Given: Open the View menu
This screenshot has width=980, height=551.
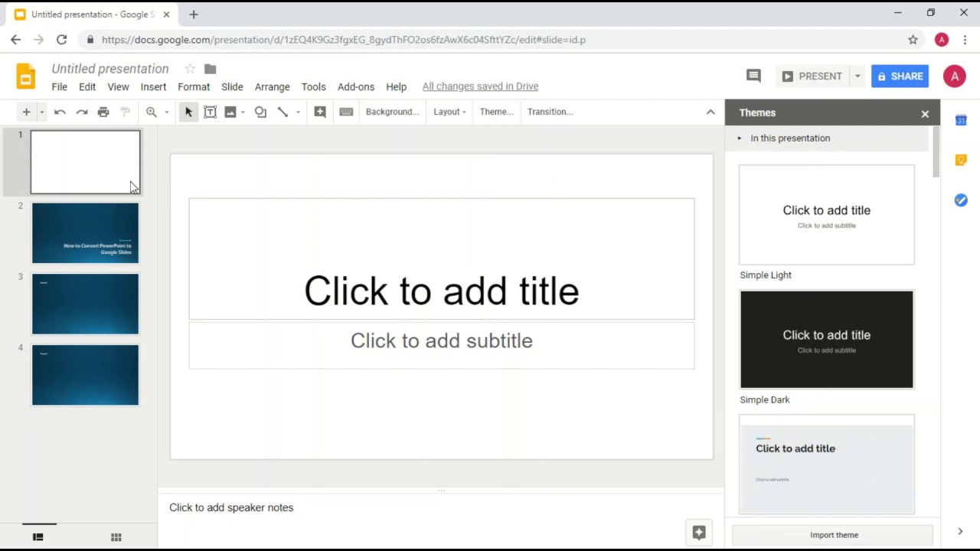Looking at the screenshot, I should 118,86.
